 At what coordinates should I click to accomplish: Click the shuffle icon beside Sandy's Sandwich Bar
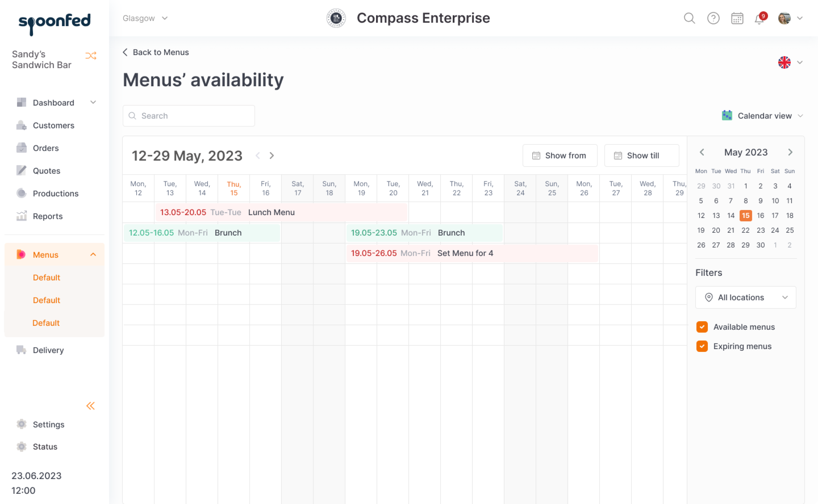point(91,55)
